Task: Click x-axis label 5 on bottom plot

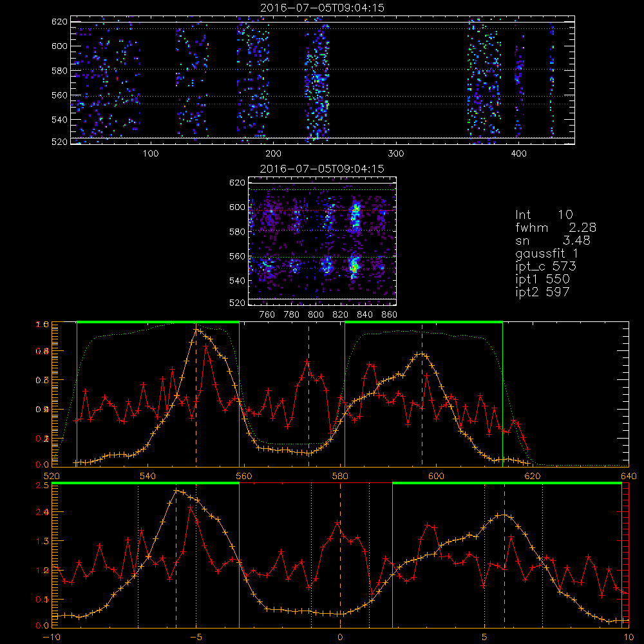Action: tap(485, 638)
